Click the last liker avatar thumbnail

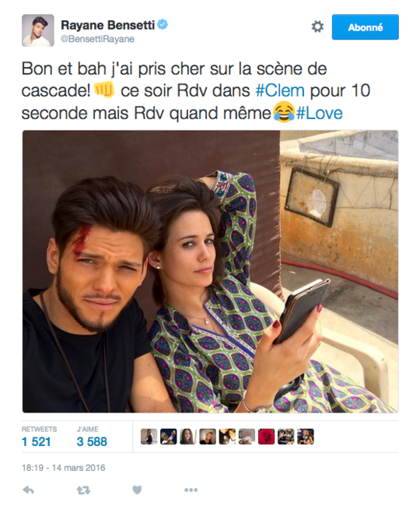click(x=306, y=437)
